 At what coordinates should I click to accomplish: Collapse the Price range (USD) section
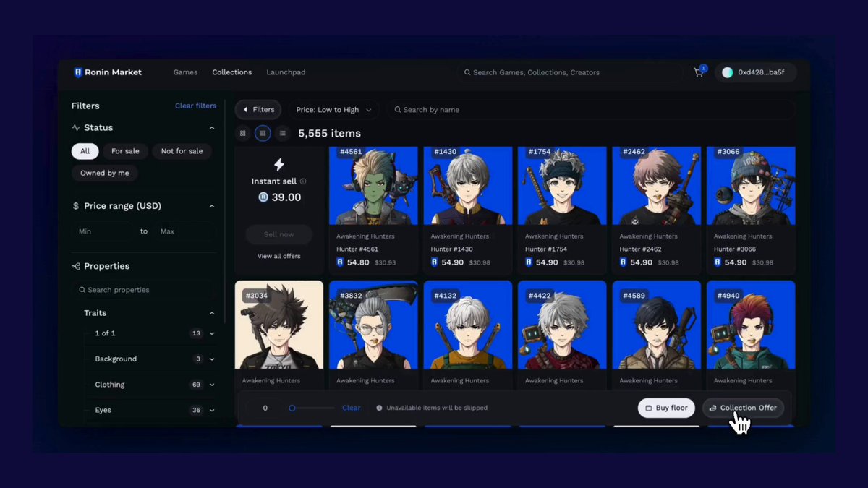212,206
